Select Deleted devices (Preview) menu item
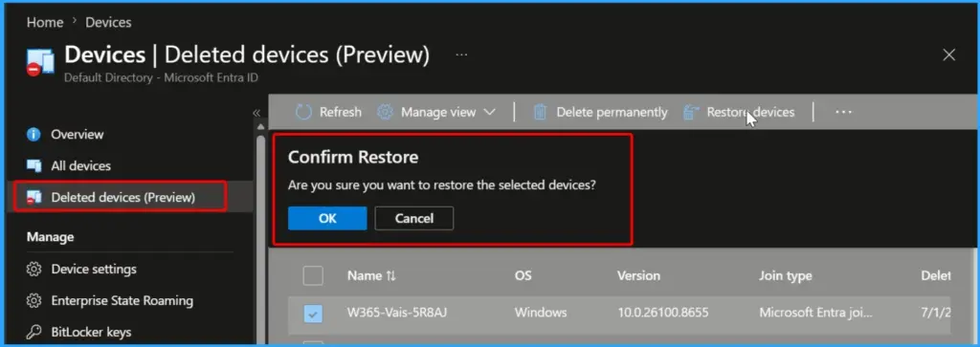Viewport: 980px width, 347px height. tap(123, 198)
